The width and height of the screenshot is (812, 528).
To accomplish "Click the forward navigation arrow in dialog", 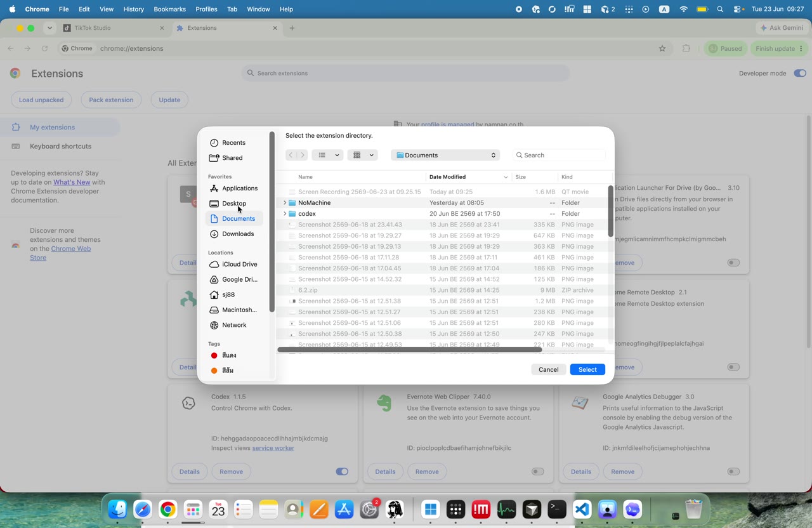I will (303, 155).
